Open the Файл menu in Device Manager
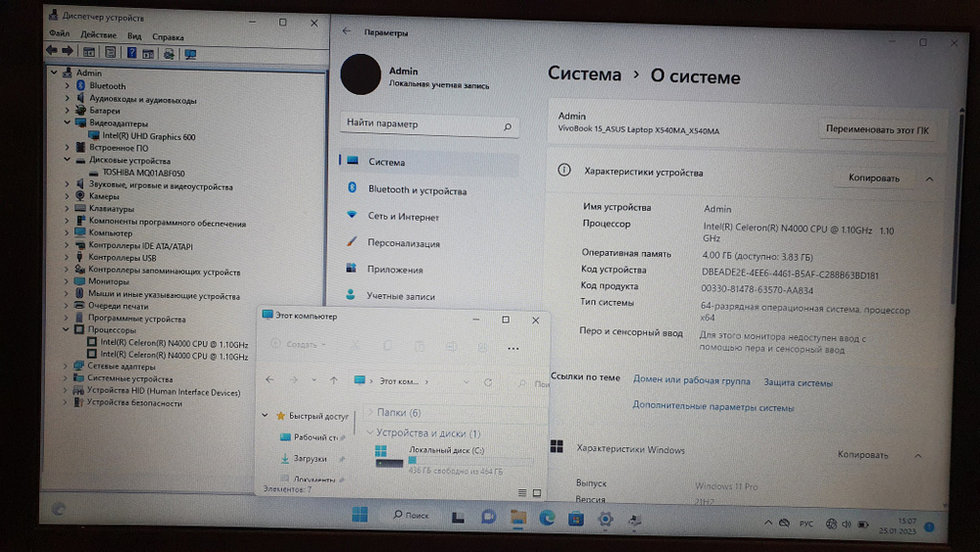 pyautogui.click(x=59, y=33)
